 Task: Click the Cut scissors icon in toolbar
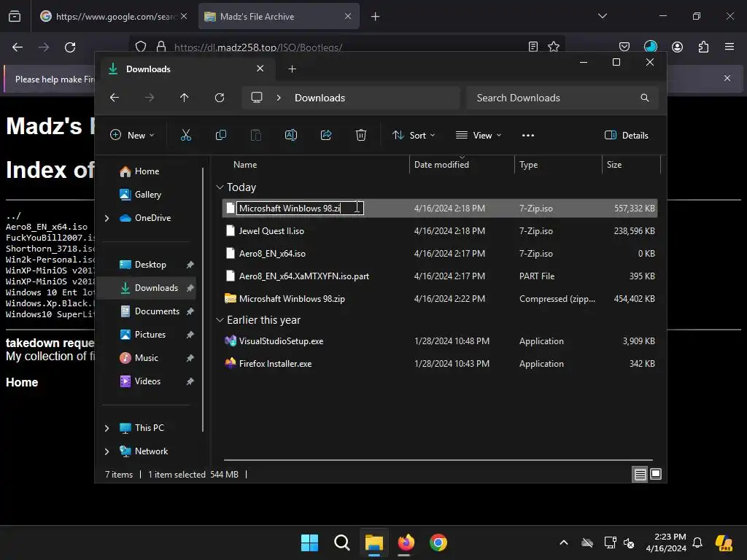click(186, 135)
